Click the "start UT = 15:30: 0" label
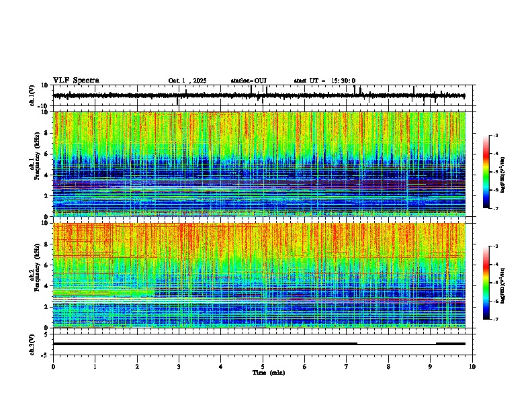This screenshot has width=532, height=411. (324, 81)
